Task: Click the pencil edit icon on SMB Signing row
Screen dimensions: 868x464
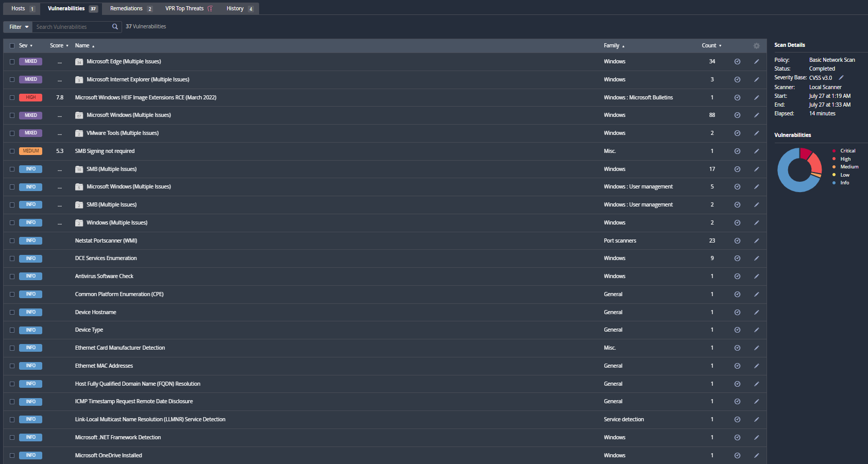Action: pyautogui.click(x=756, y=151)
